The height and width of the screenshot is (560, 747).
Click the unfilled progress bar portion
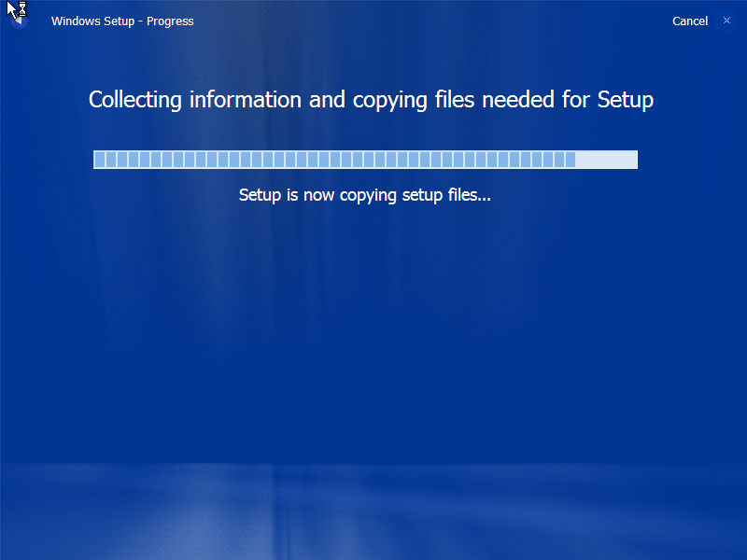[x=607, y=160]
